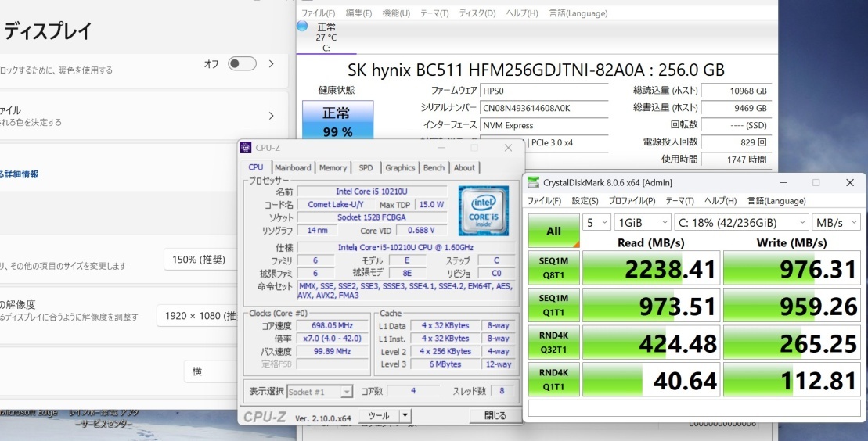Click the total host reads value 10968 GB
Screen dimensions: 868x441
click(737, 91)
